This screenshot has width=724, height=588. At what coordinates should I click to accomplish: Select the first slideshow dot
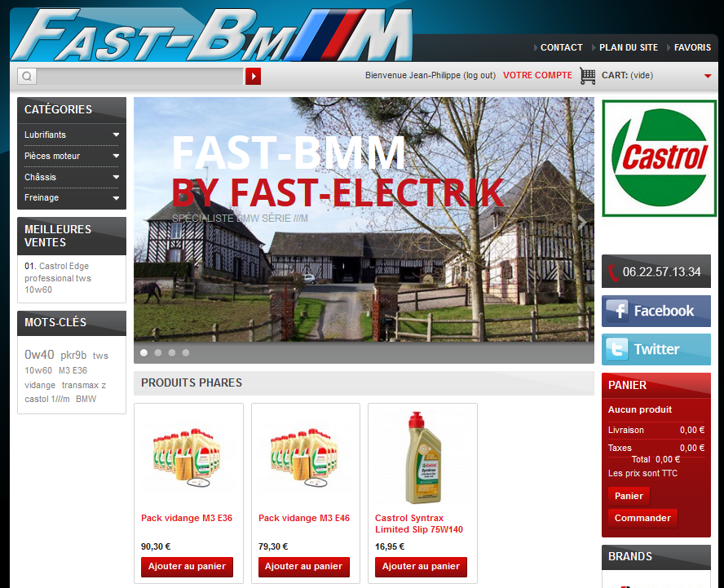click(x=144, y=353)
